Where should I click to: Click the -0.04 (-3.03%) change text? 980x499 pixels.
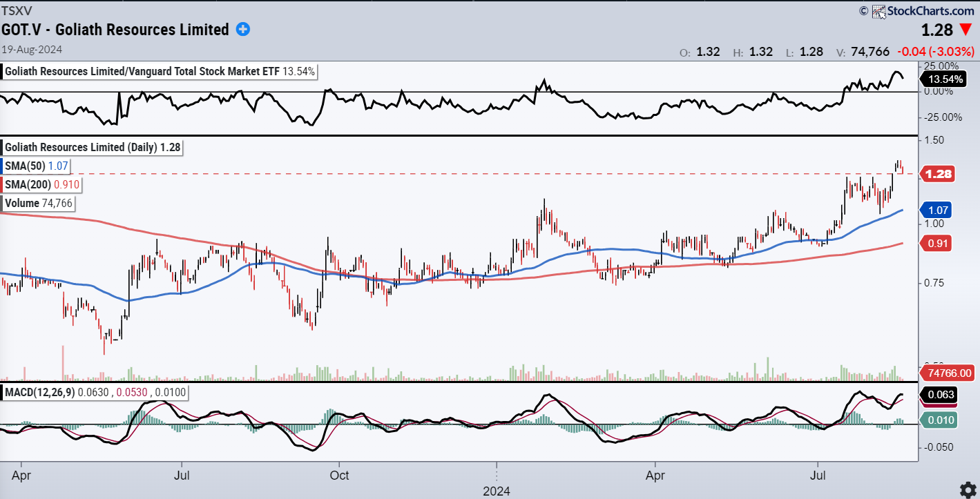click(935, 51)
